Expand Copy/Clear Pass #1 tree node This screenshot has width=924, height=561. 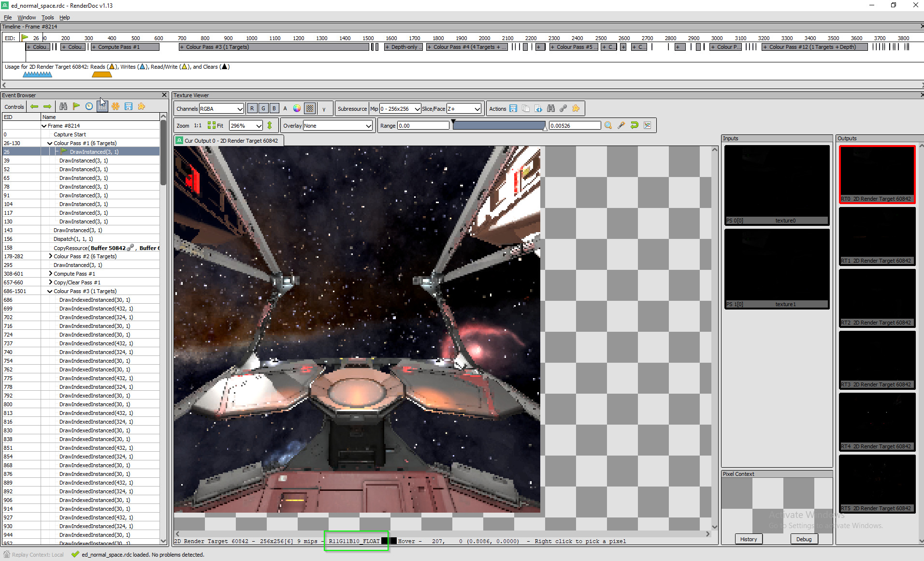click(x=50, y=282)
